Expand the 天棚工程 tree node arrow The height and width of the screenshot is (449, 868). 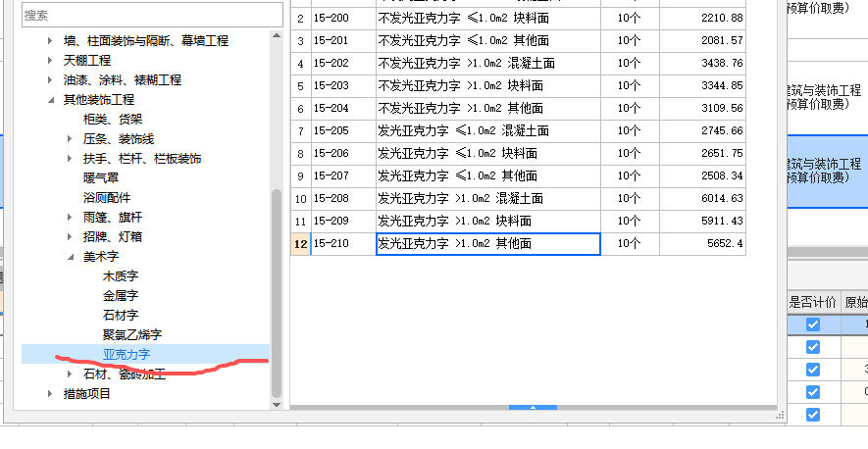point(50,61)
